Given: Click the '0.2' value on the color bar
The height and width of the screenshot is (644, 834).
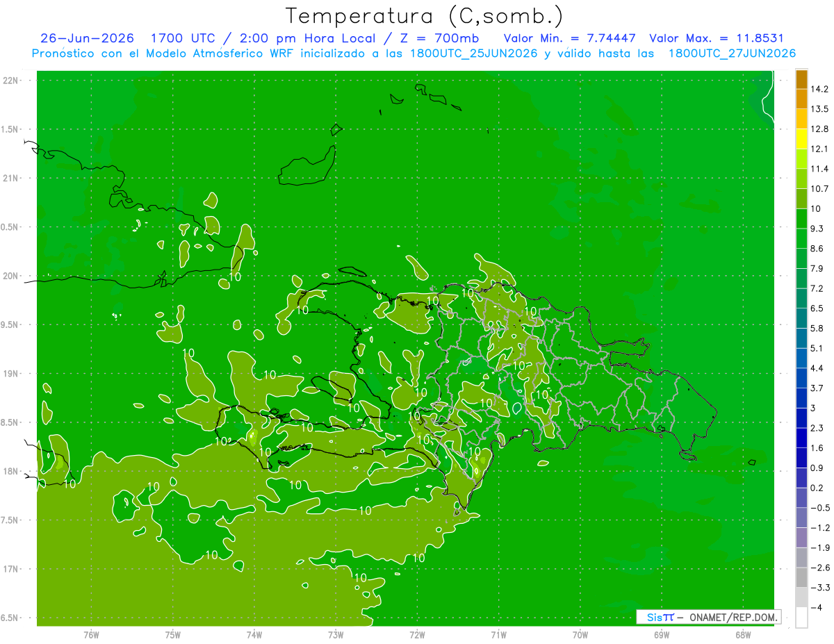Looking at the screenshot, I should (817, 488).
